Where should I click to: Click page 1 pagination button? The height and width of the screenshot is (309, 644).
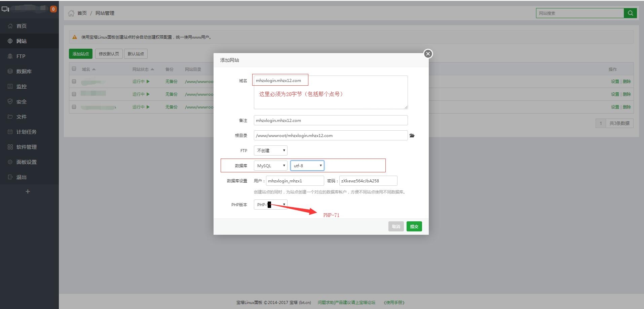(x=601, y=123)
